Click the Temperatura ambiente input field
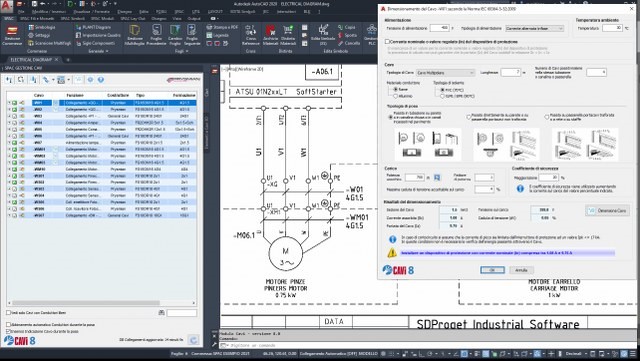Screen dimensions: 640x361 pos(612,28)
